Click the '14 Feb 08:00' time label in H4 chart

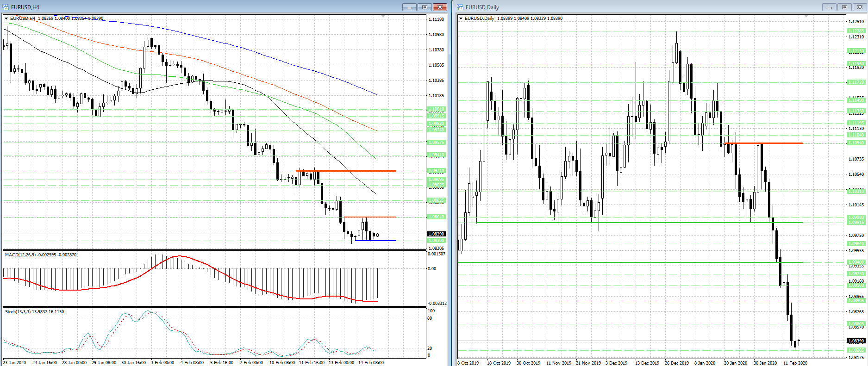click(x=371, y=363)
